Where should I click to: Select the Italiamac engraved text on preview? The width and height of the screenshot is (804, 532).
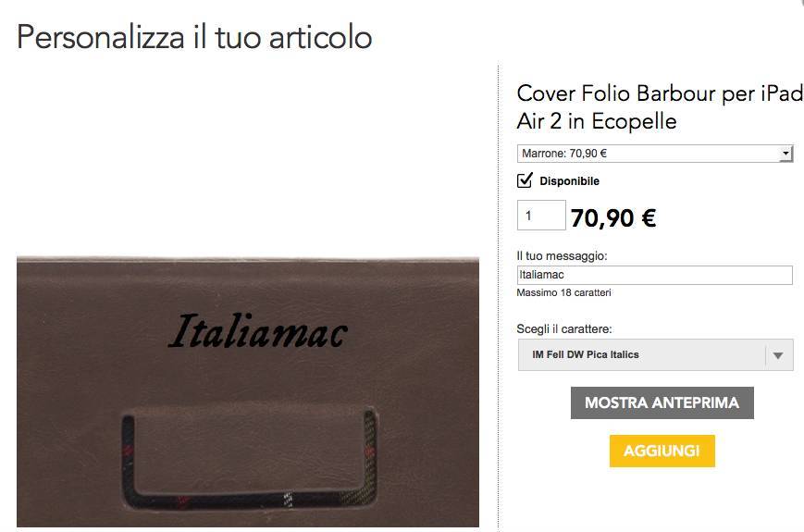click(x=258, y=331)
